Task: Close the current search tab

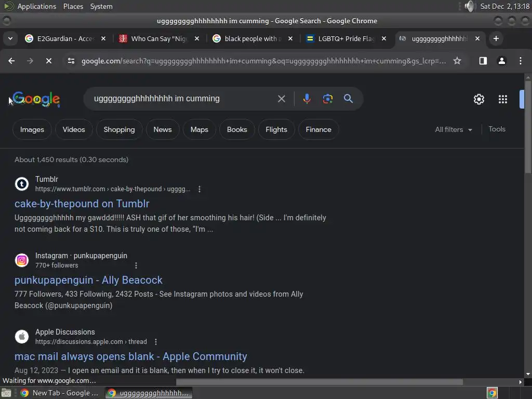Action: (x=477, y=38)
